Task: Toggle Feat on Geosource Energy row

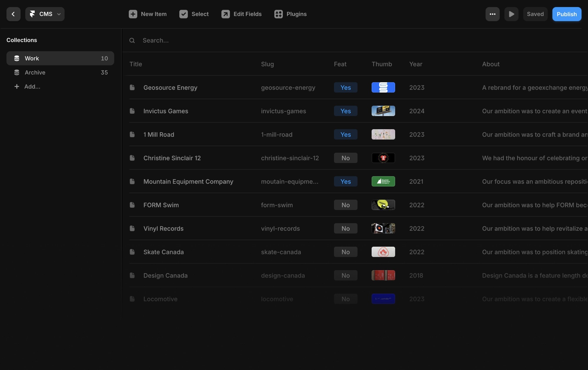Action: (x=345, y=88)
